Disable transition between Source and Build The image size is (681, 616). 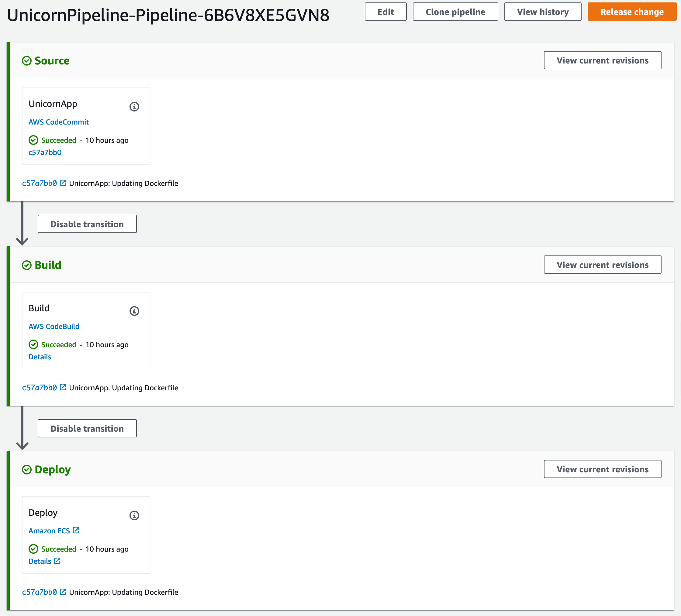pos(87,224)
